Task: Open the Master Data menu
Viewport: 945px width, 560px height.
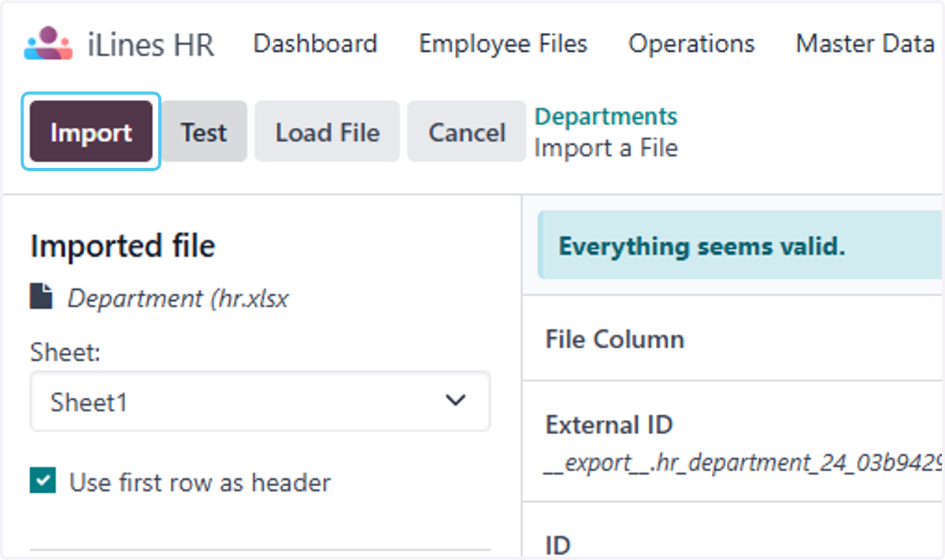Action: [865, 43]
